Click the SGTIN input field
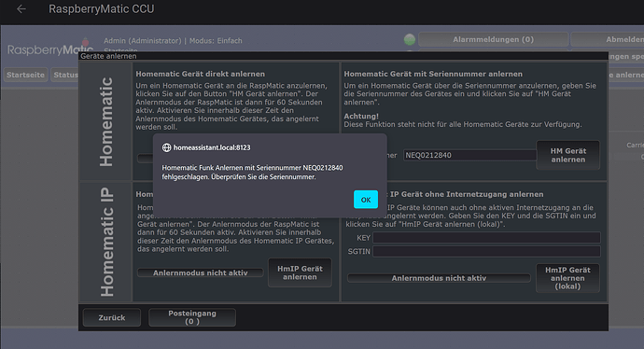Viewport: 644px width, 349px height. tap(486, 251)
